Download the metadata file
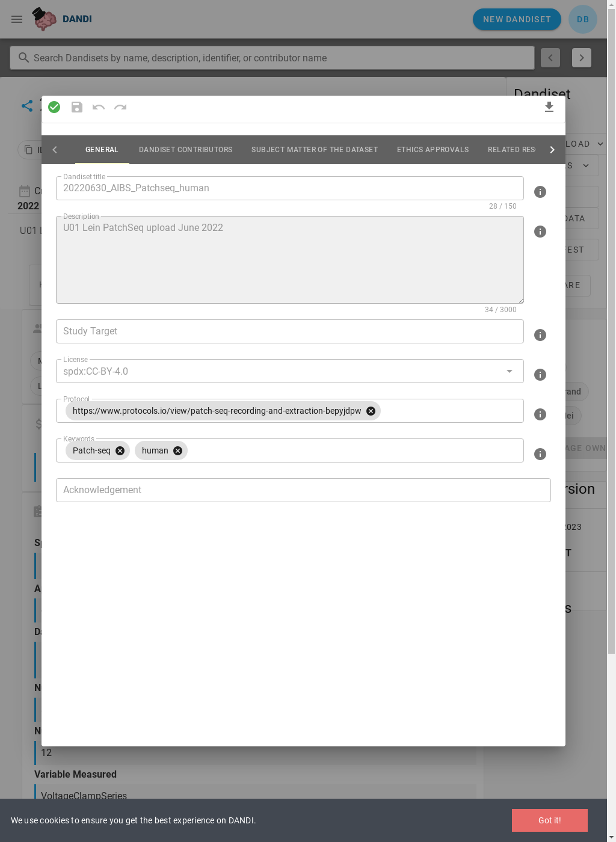616x842 pixels. (x=549, y=107)
